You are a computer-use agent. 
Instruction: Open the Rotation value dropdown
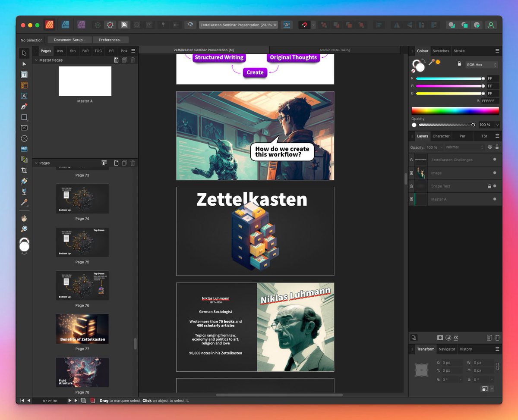(461, 379)
